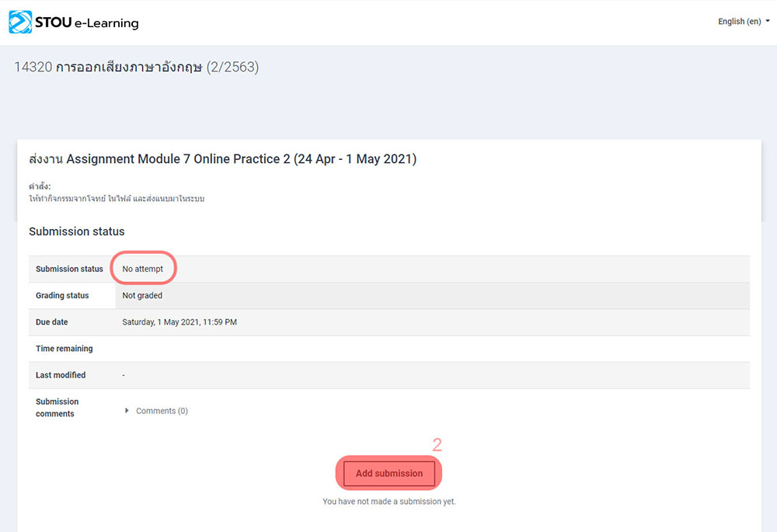The image size is (777, 532).
Task: Click the 'Last modified' row label
Action: pos(61,375)
